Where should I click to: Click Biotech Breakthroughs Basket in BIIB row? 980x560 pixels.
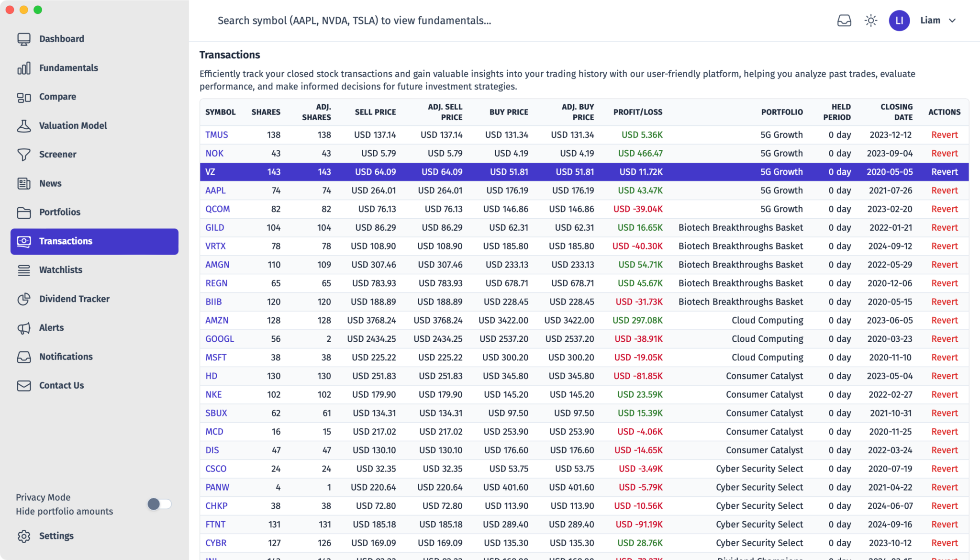click(741, 302)
